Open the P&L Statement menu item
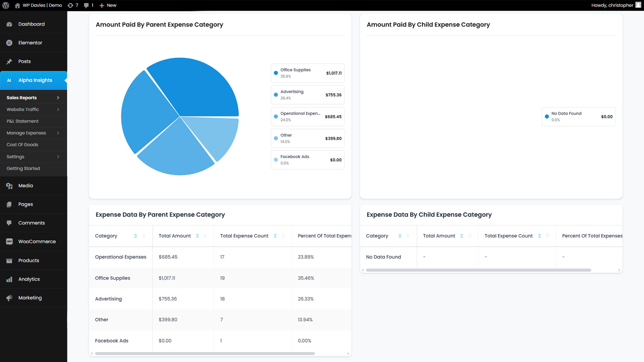The height and width of the screenshot is (362, 644). click(22, 121)
